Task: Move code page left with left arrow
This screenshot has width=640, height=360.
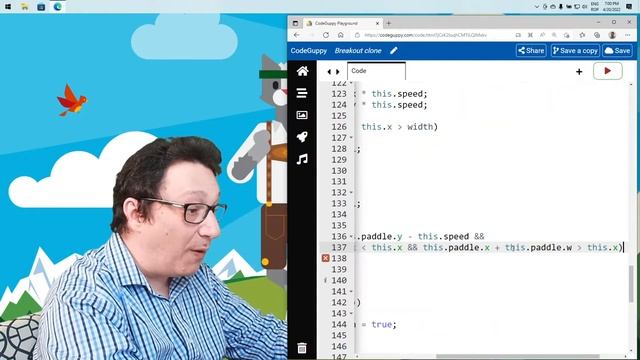Action: [x=329, y=71]
